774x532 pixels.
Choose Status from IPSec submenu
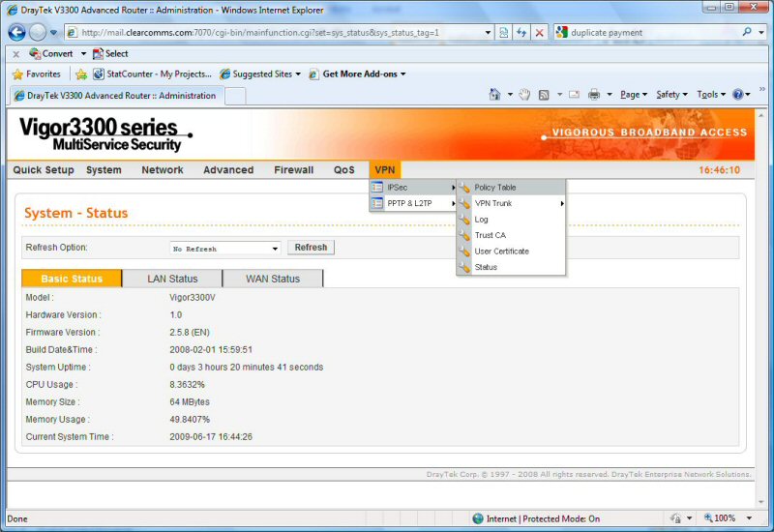click(x=511, y=267)
